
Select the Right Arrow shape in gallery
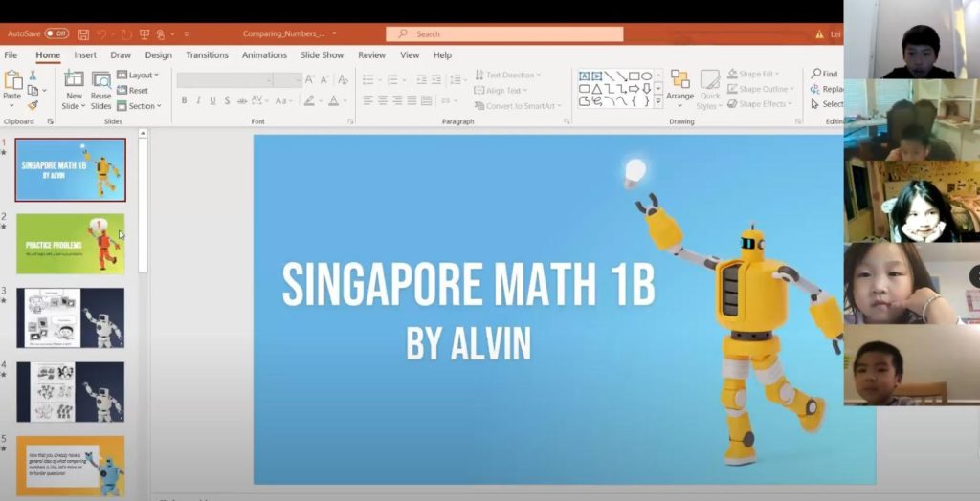[x=634, y=89]
